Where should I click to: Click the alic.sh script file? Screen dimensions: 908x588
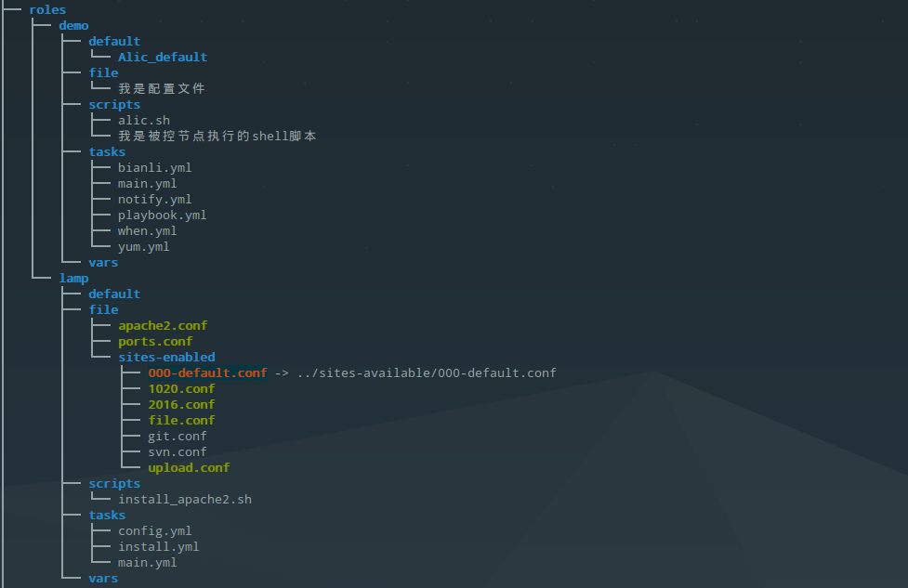(x=144, y=121)
